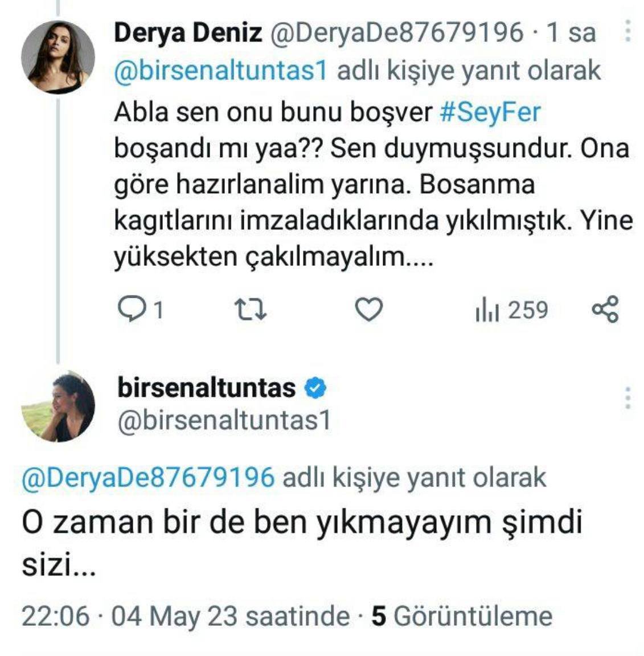Open Derya Deniz's profile picture
The width and height of the screenshot is (644, 656).
point(58,58)
